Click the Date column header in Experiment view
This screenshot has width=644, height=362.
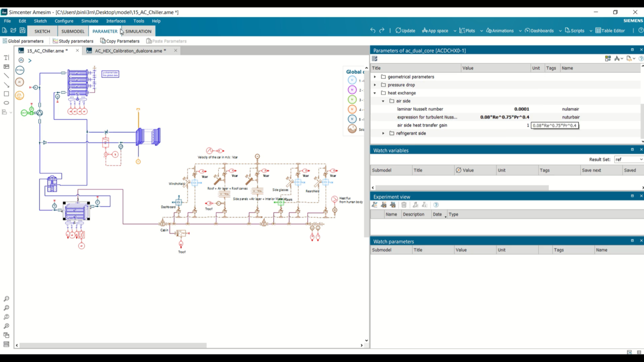439,214
